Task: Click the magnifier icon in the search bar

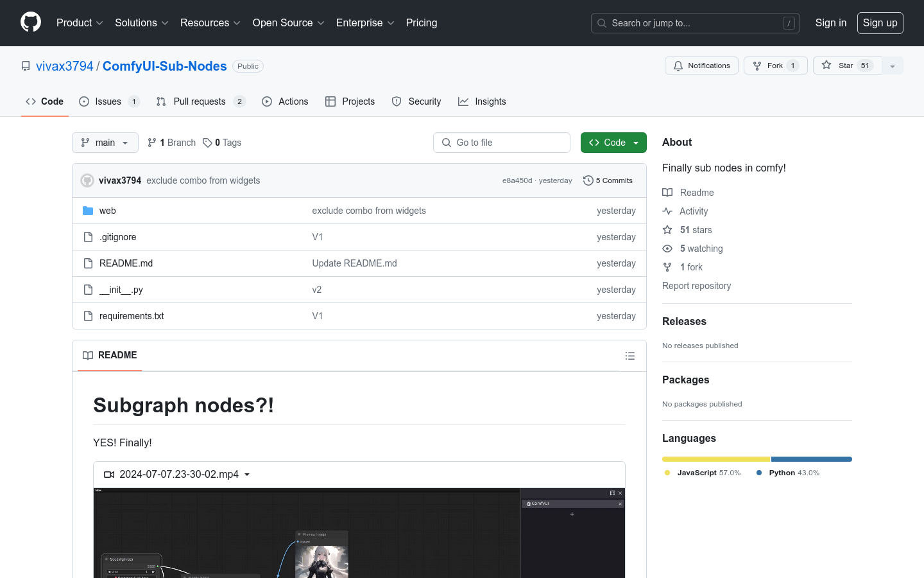Action: tap(602, 23)
